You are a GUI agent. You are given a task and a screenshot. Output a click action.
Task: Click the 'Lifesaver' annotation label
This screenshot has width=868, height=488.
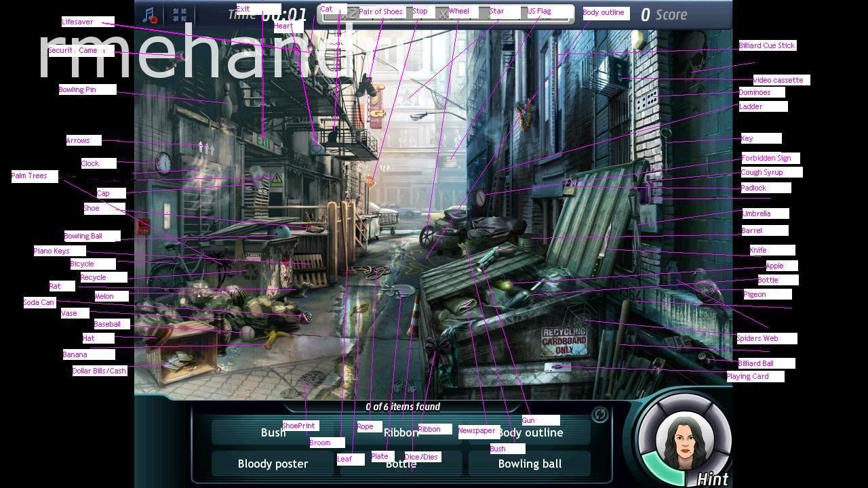[77, 22]
